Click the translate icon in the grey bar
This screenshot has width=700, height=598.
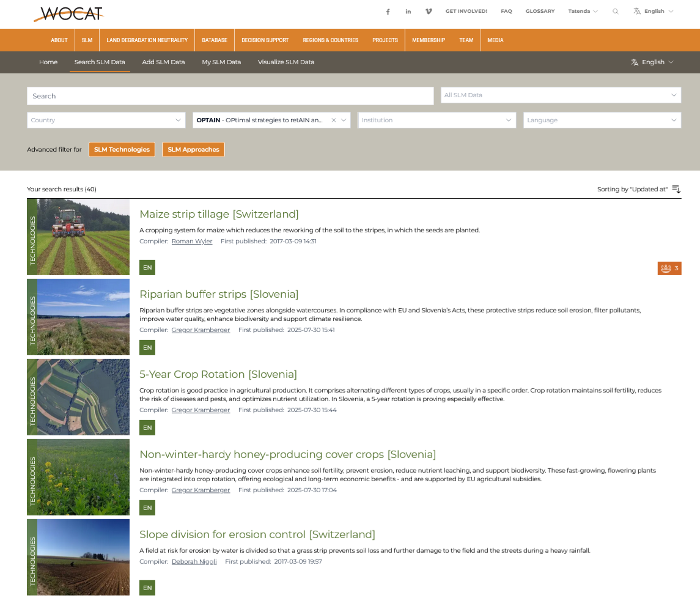(635, 62)
